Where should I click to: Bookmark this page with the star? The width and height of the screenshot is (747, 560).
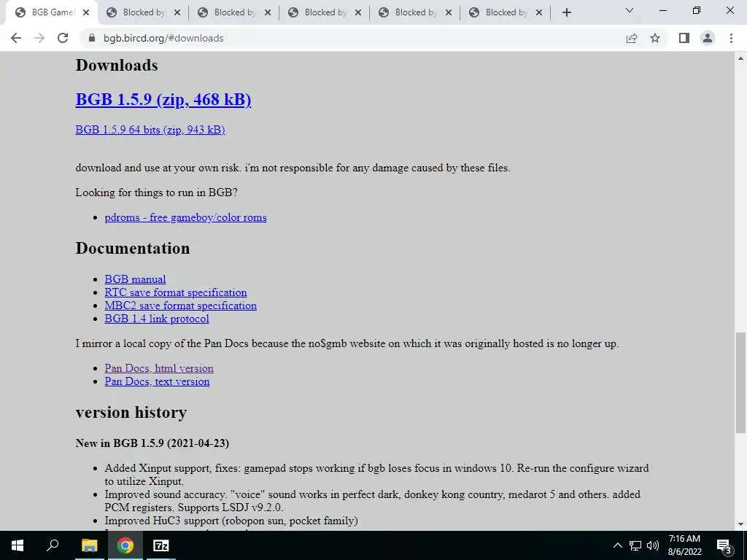(x=656, y=38)
